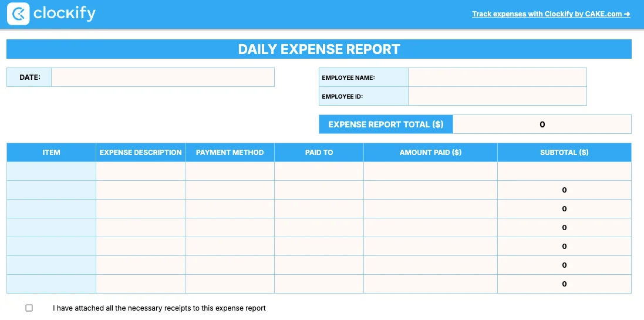
Task: Click the EXPENSE REPORT TOTAL ($) label
Action: click(x=386, y=124)
